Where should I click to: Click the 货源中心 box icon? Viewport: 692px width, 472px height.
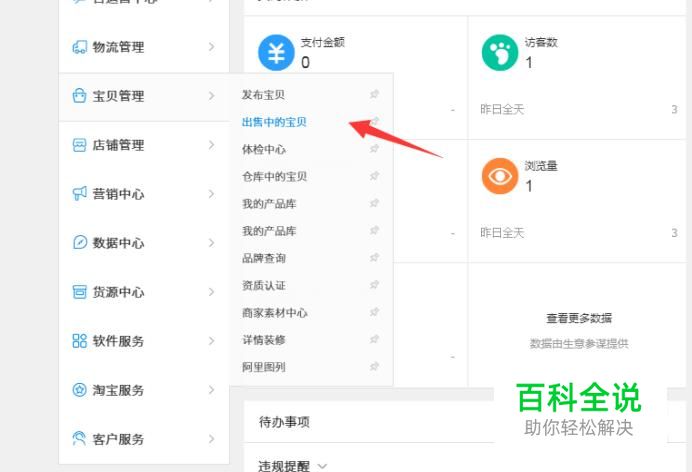79,292
